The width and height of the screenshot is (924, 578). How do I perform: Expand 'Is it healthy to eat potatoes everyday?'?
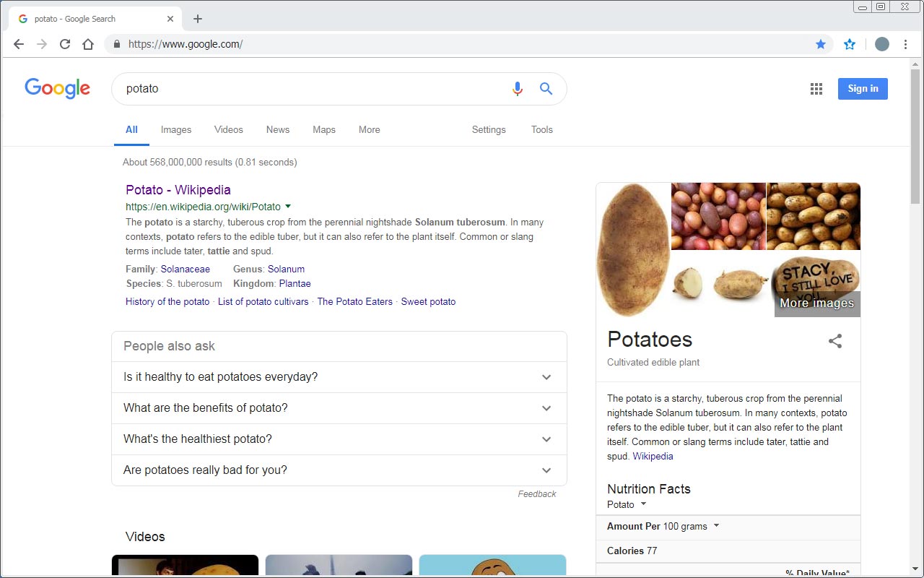[x=339, y=377]
